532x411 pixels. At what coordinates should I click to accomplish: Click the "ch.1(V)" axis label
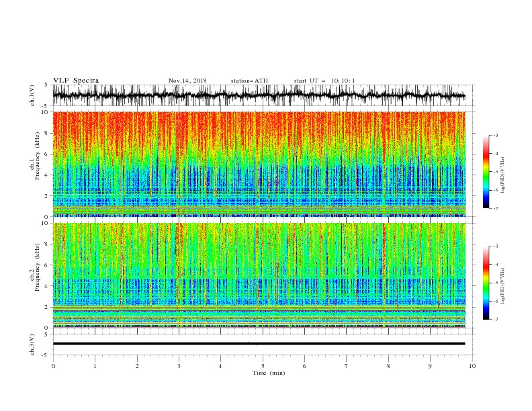pos(32,95)
